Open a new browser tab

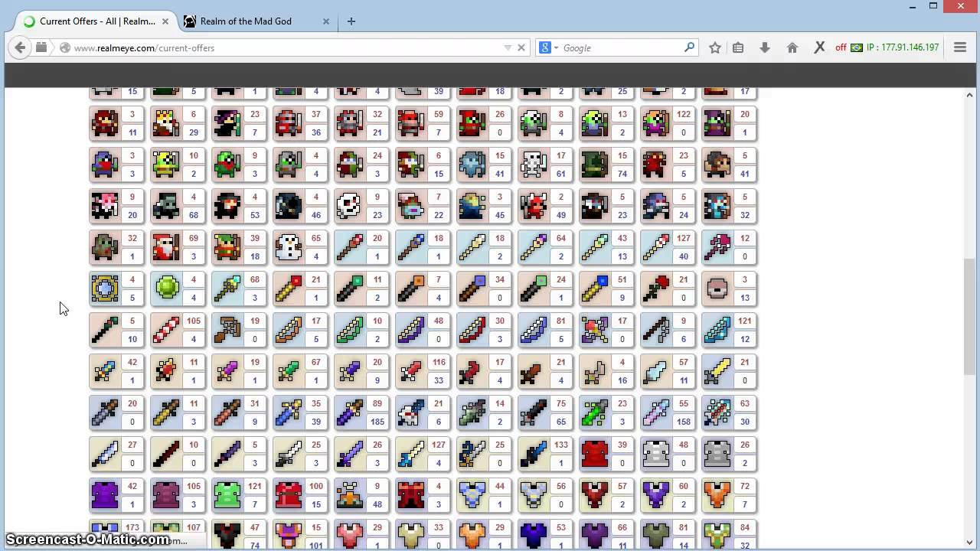pos(351,21)
